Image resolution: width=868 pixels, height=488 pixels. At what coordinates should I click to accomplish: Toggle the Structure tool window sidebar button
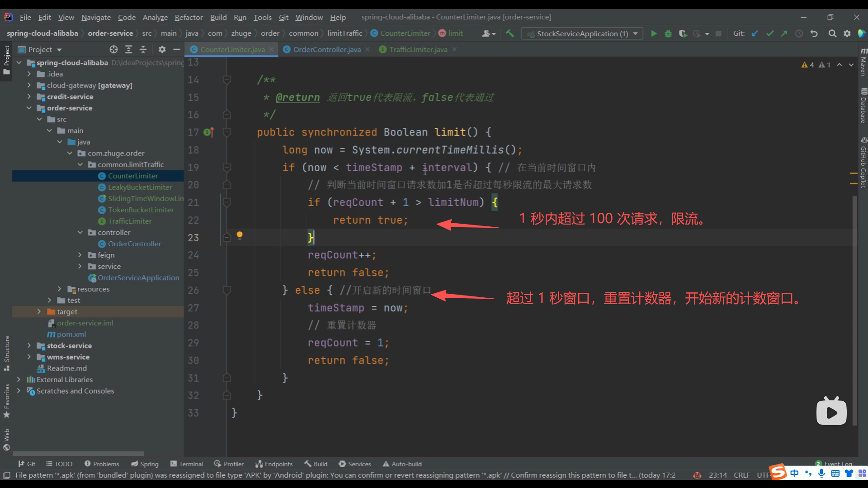click(6, 352)
